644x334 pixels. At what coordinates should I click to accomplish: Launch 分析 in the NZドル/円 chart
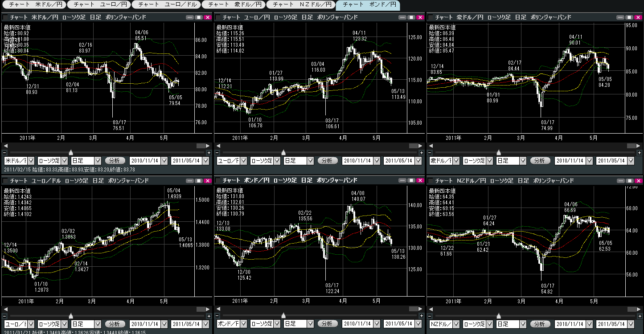[540, 324]
